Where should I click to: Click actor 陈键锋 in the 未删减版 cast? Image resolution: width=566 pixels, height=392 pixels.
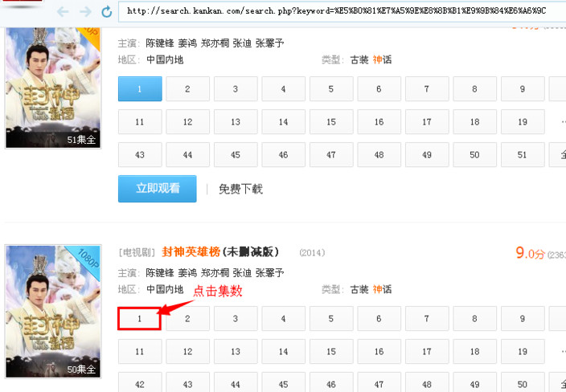click(160, 272)
